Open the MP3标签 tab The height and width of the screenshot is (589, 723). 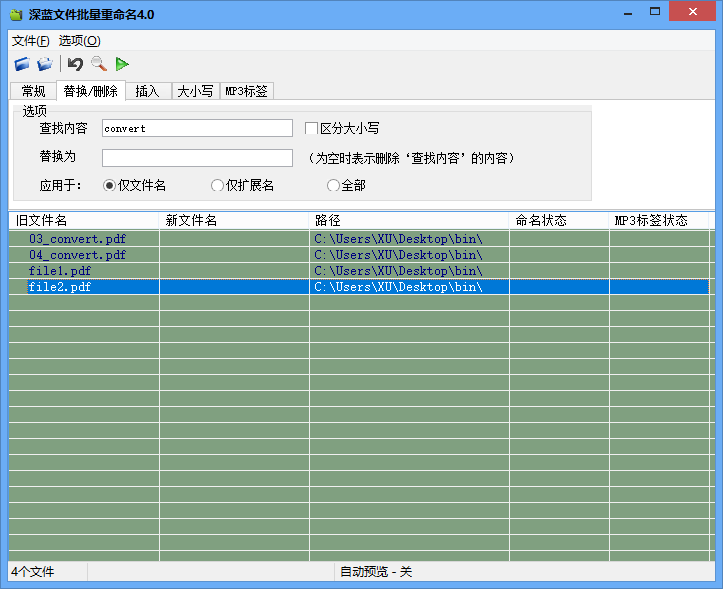(x=247, y=91)
